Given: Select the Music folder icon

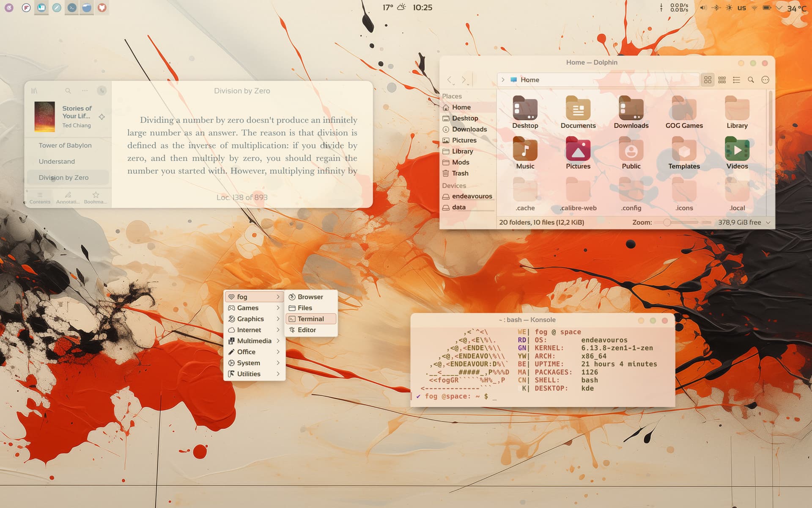Looking at the screenshot, I should (525, 149).
